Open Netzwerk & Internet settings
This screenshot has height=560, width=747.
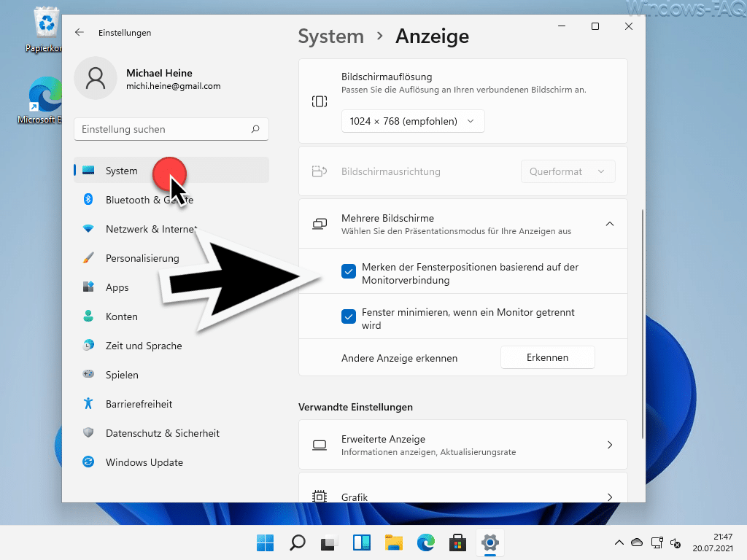[x=171, y=228]
